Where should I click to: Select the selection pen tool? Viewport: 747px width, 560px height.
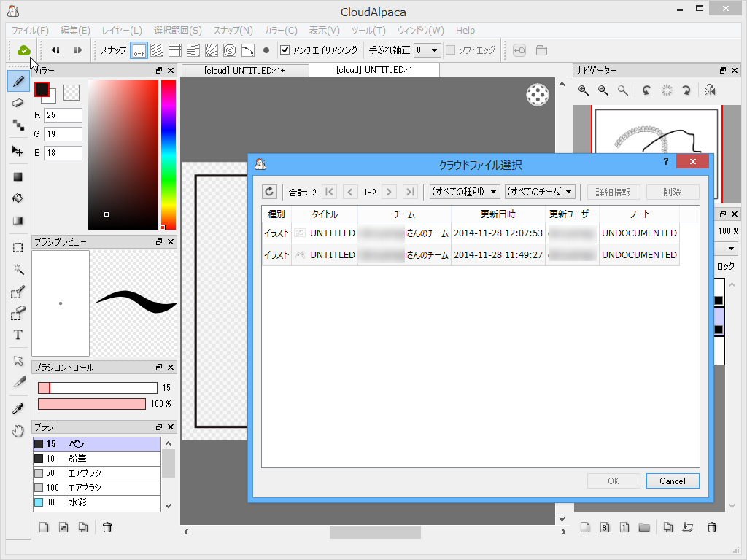point(18,292)
